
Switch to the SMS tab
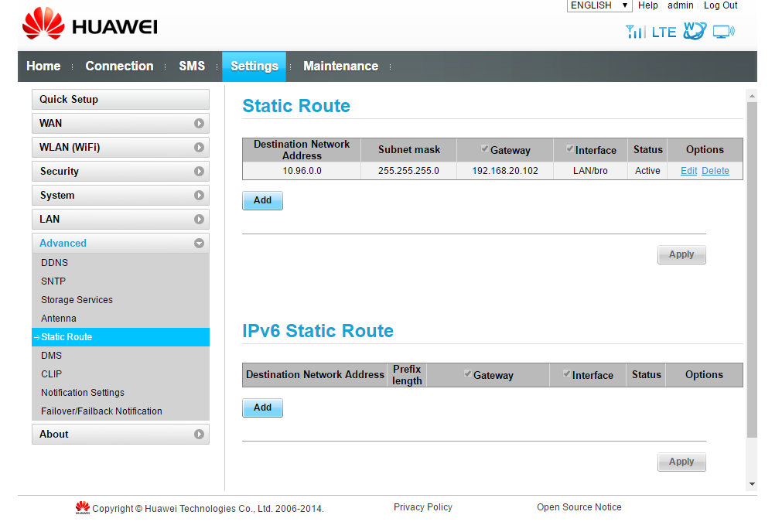coord(192,66)
